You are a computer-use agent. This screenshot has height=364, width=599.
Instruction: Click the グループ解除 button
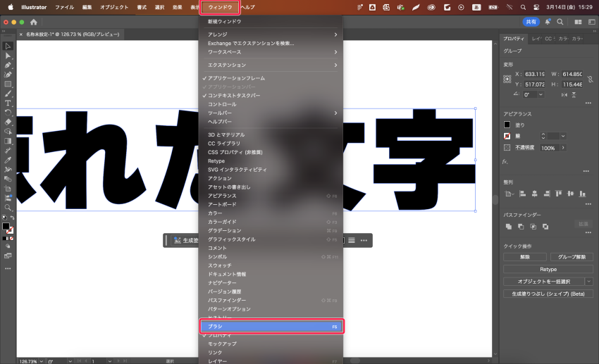tap(572, 257)
